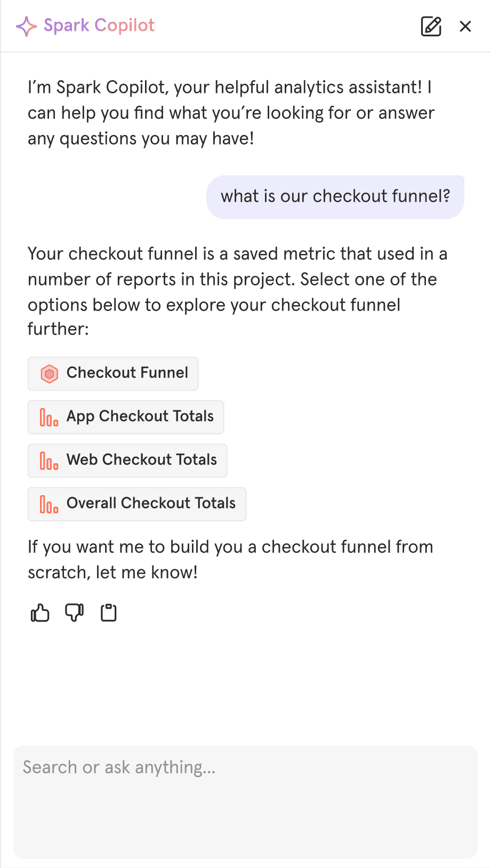
Task: Close the Spark Copilot panel
Action: point(465,26)
